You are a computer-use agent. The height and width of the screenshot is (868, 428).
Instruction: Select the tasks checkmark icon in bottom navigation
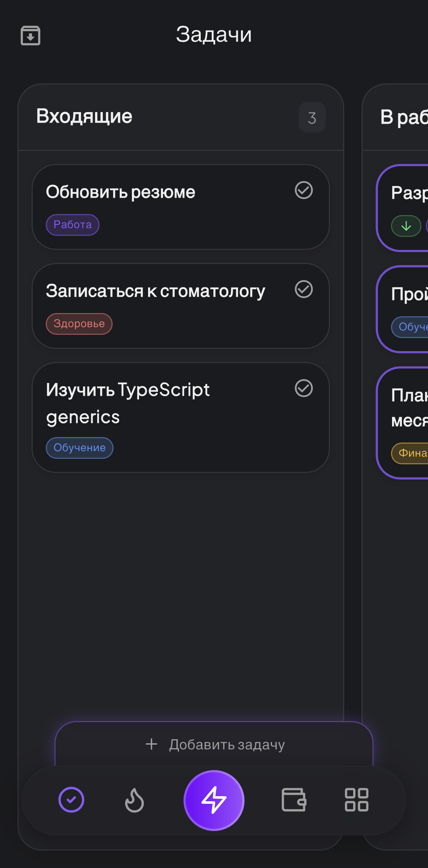[71, 801]
